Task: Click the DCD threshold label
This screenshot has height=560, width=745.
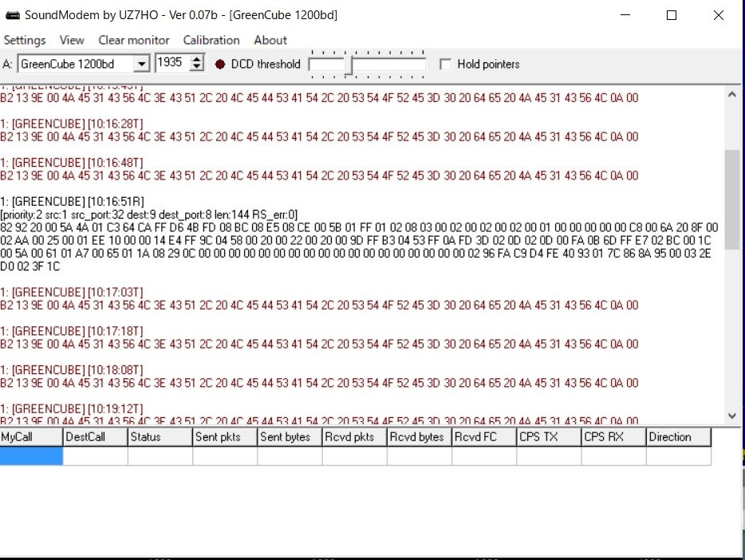Action: 266,64
